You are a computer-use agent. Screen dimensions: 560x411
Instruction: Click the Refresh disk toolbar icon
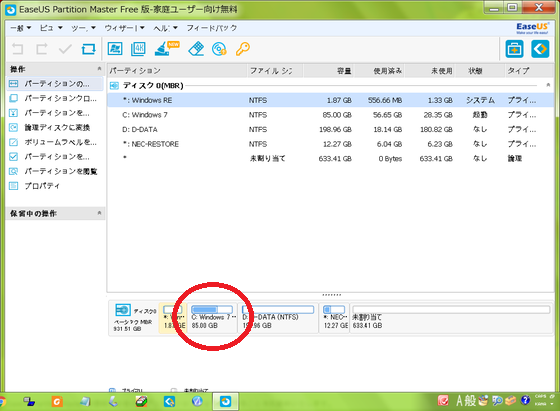click(x=89, y=49)
